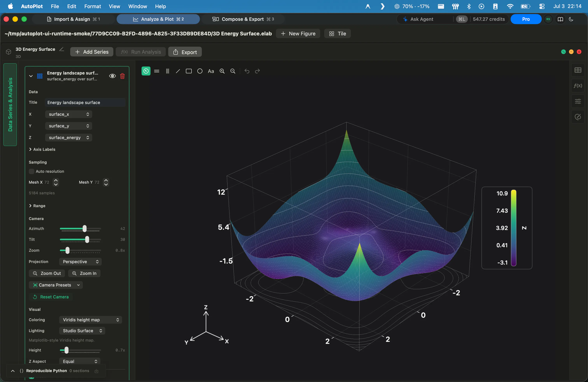The width and height of the screenshot is (588, 382).
Task: Open the File menu
Action: pos(55,6)
